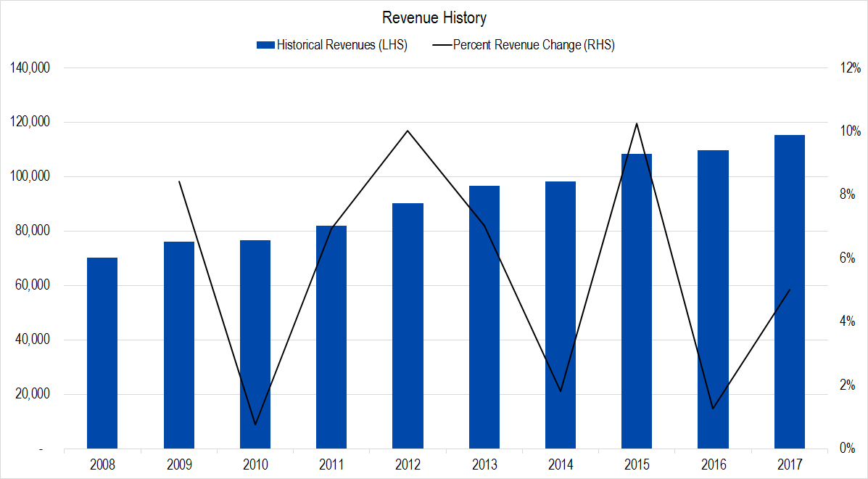Click the 140,000 label on the left axis
The image size is (868, 479).
coord(30,67)
